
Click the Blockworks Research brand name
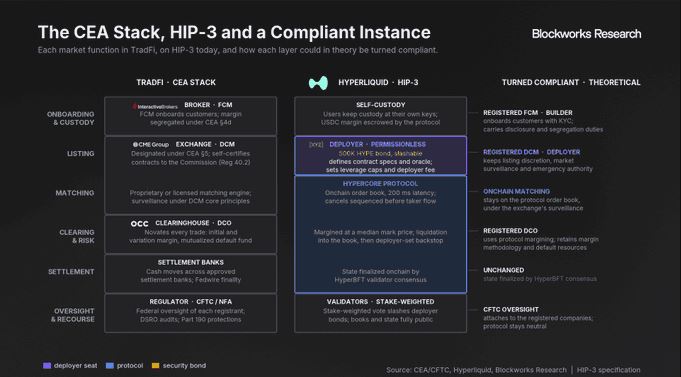[586, 34]
